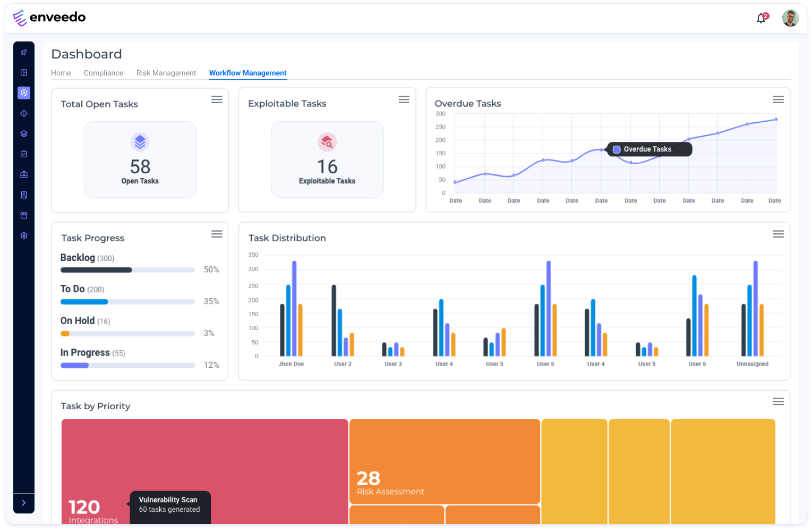
Task: Switch to the Compliance tab
Action: [x=104, y=73]
